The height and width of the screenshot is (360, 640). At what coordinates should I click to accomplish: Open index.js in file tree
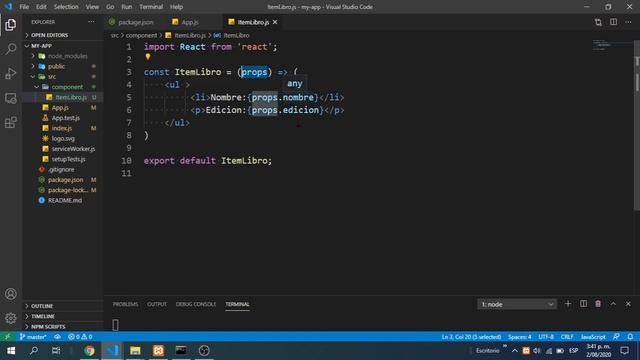tap(63, 128)
